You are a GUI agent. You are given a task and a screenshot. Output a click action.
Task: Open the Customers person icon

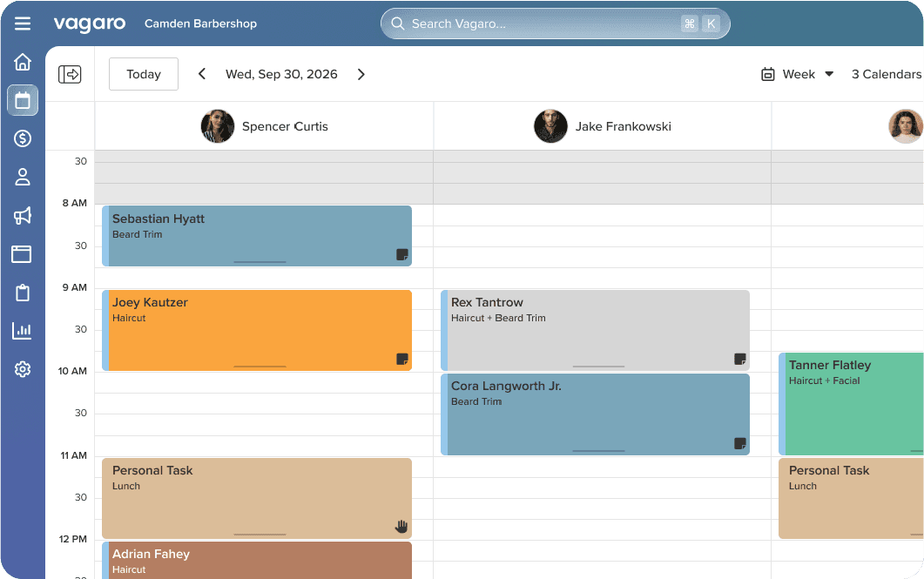(x=23, y=177)
